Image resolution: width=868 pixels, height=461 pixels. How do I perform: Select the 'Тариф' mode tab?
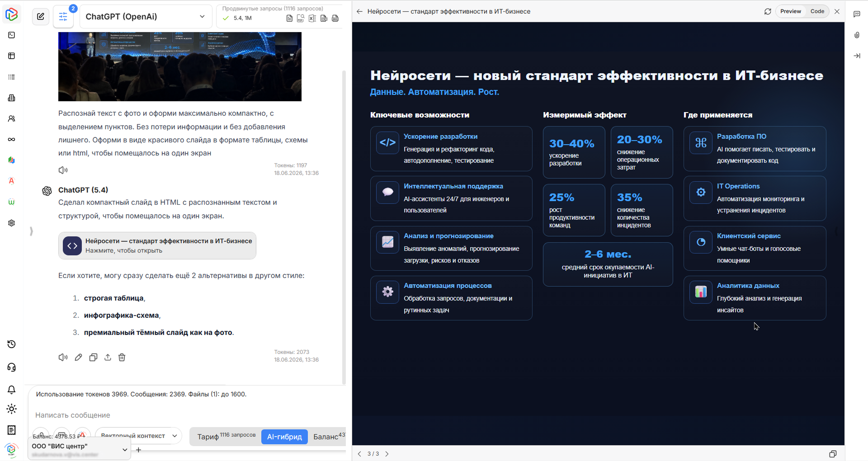click(226, 436)
